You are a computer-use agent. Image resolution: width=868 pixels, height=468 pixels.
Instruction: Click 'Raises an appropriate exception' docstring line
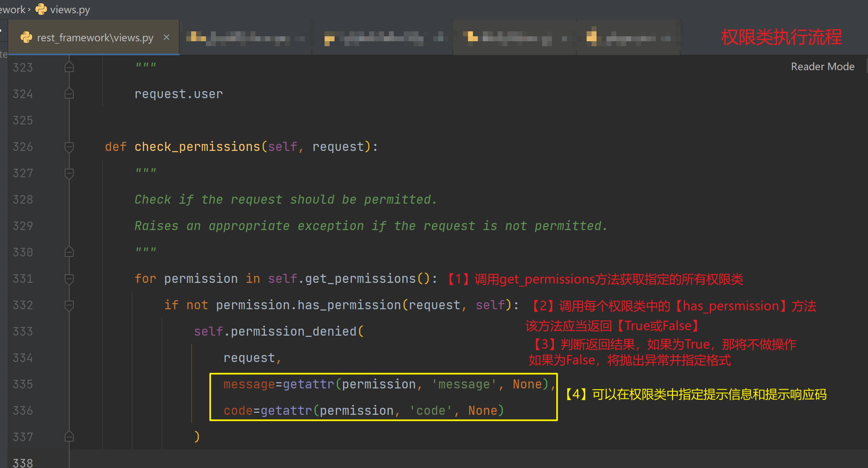pyautogui.click(x=371, y=226)
